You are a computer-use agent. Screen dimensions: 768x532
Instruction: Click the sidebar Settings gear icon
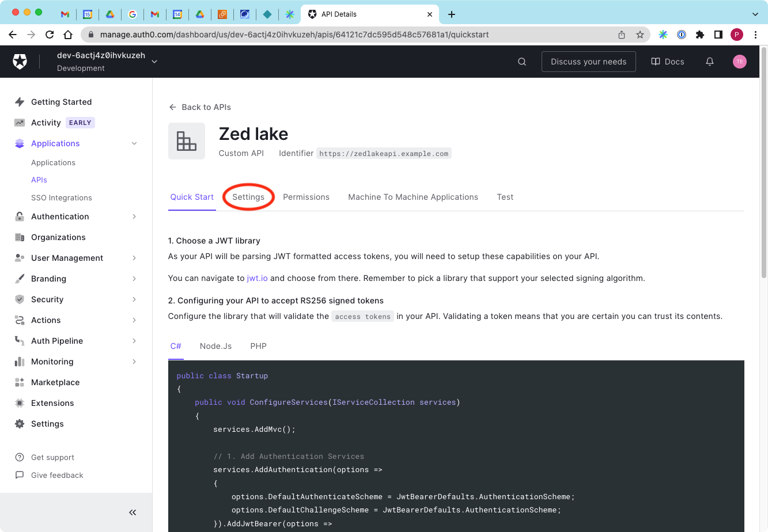[20, 424]
